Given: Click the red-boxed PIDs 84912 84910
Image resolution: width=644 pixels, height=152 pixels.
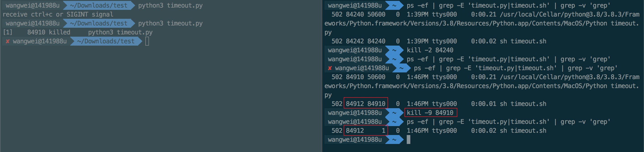Looking at the screenshot, I should pyautogui.click(x=366, y=104).
